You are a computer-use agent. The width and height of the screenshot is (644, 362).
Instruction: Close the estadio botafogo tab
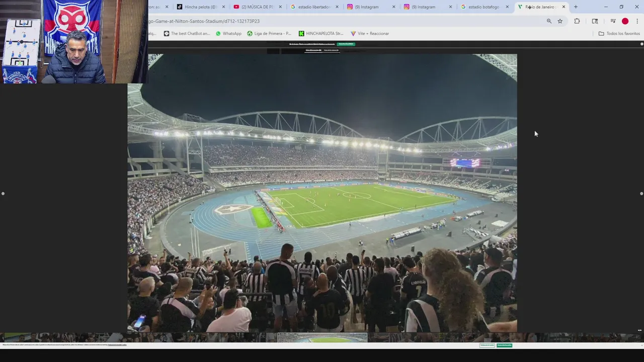click(x=507, y=7)
